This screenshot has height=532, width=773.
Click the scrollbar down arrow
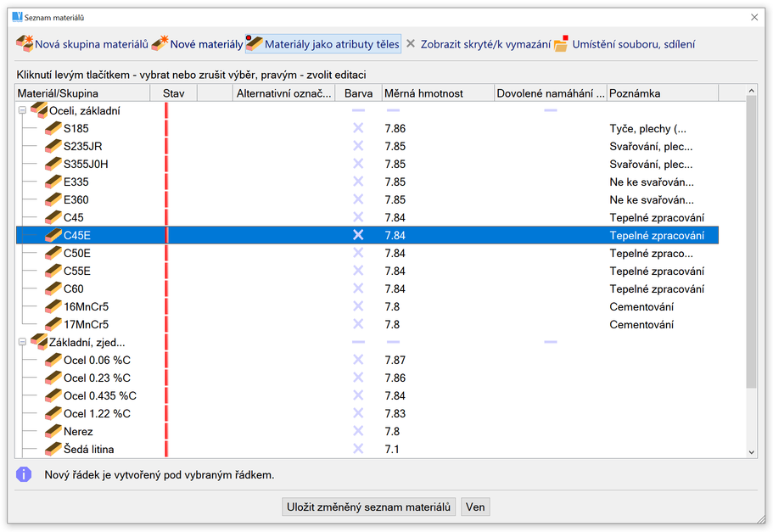click(x=751, y=452)
